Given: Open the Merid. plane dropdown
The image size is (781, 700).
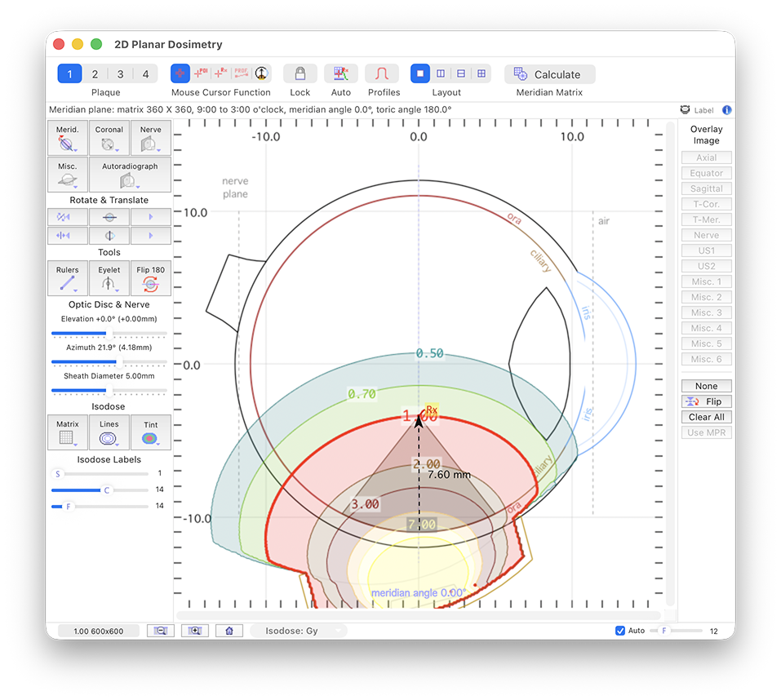Looking at the screenshot, I should point(67,138).
